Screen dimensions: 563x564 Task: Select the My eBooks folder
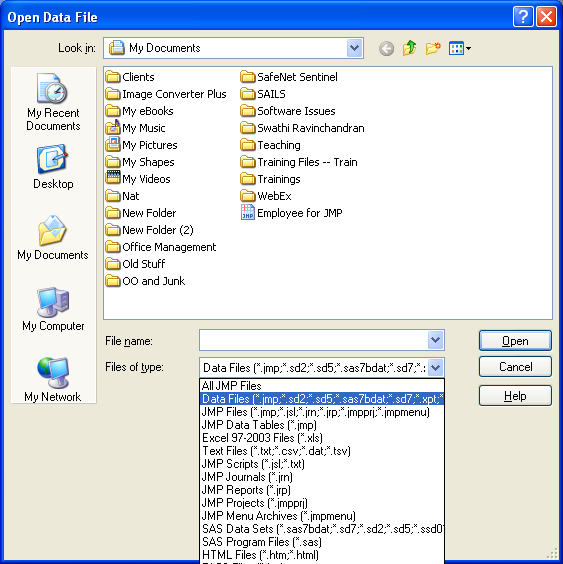(139, 111)
